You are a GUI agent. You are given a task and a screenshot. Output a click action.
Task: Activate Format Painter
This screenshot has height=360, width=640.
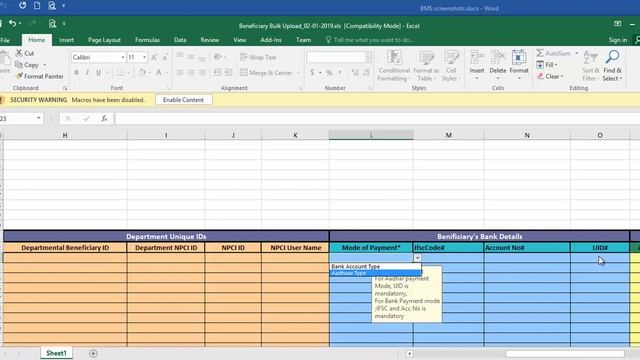(x=40, y=76)
